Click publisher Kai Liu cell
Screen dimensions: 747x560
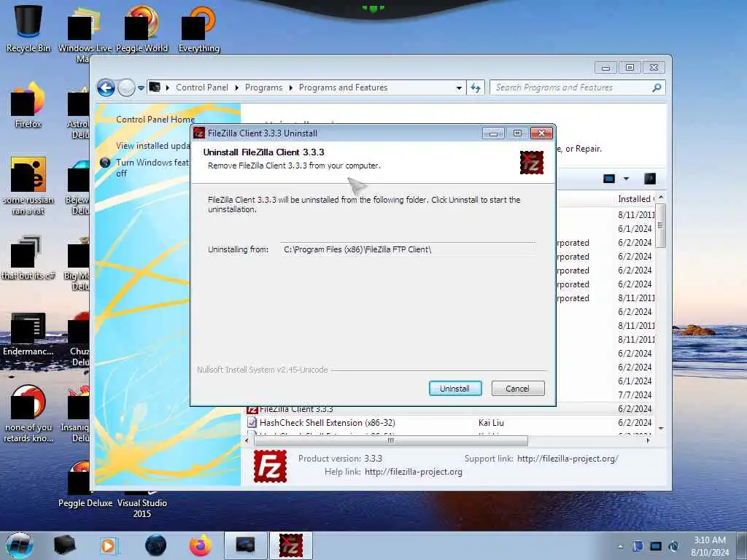tap(491, 423)
